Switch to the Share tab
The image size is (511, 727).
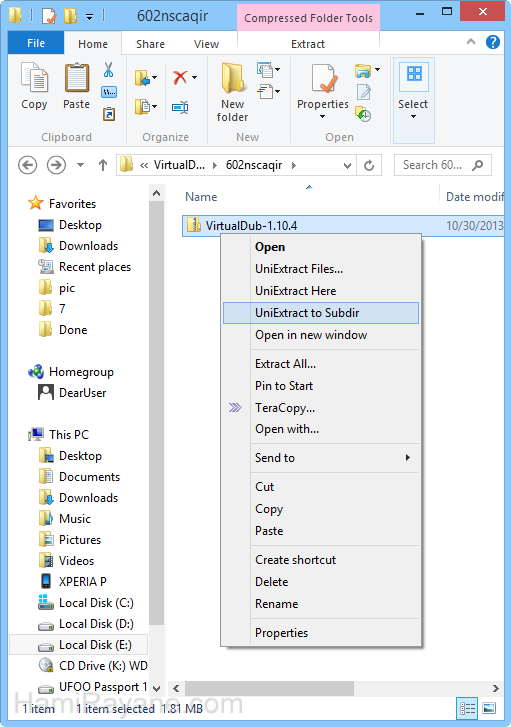[x=150, y=44]
